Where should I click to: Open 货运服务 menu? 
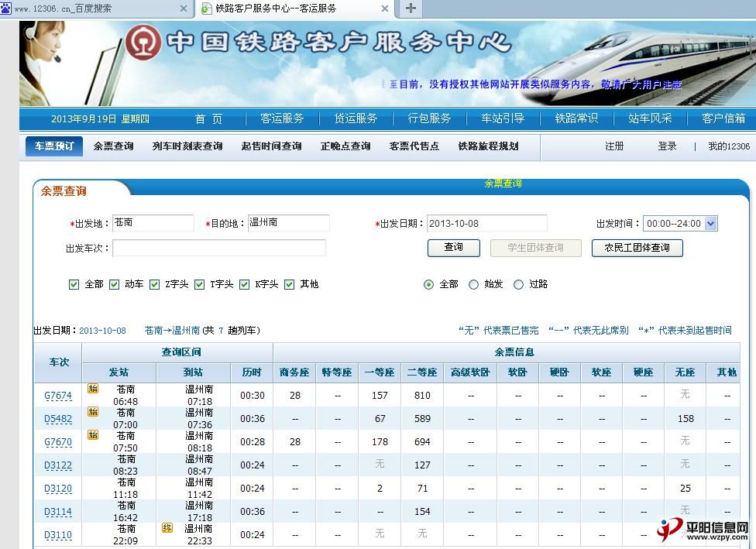[x=356, y=118]
